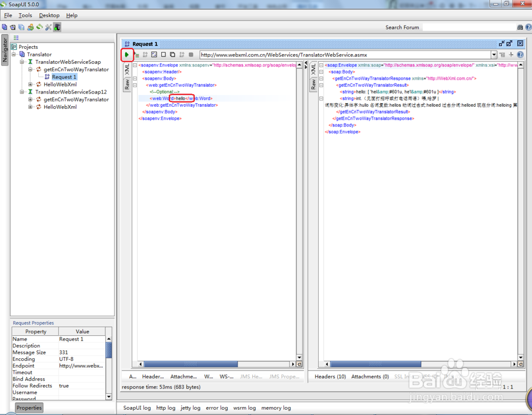Click the Projects root icon in navigator
532x415 pixels.
pyautogui.click(x=14, y=47)
